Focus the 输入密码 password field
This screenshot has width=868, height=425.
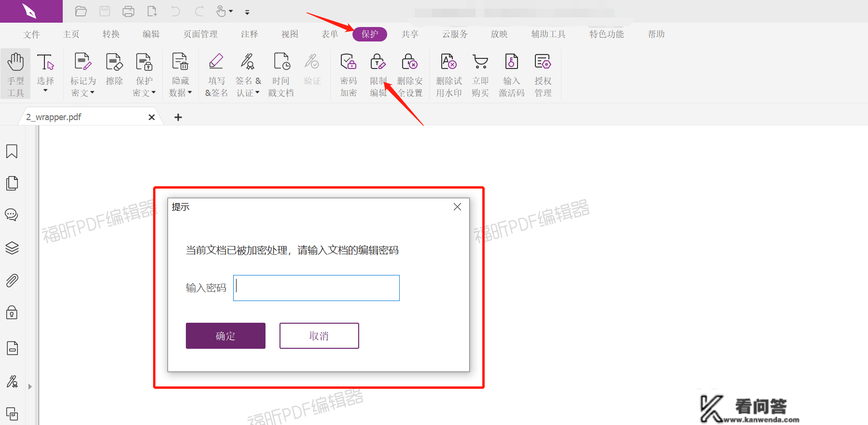pos(316,288)
